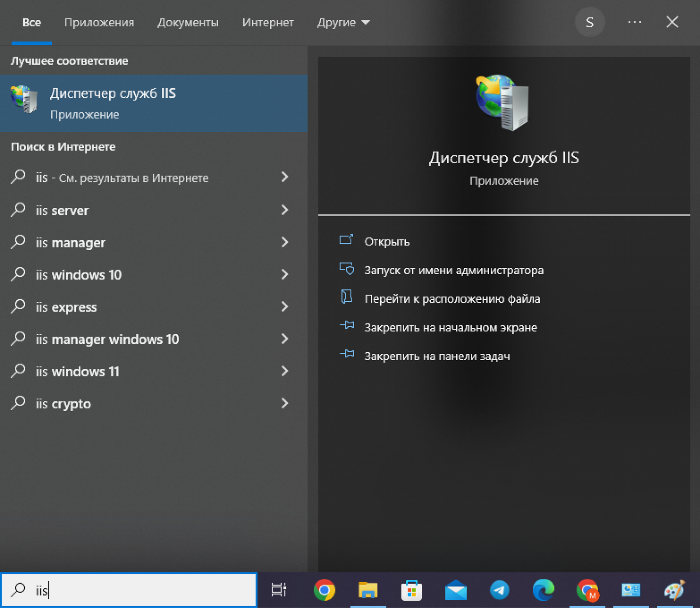This screenshot has height=608, width=700.
Task: Expand the arrow next to iis crypto
Action: point(285,403)
